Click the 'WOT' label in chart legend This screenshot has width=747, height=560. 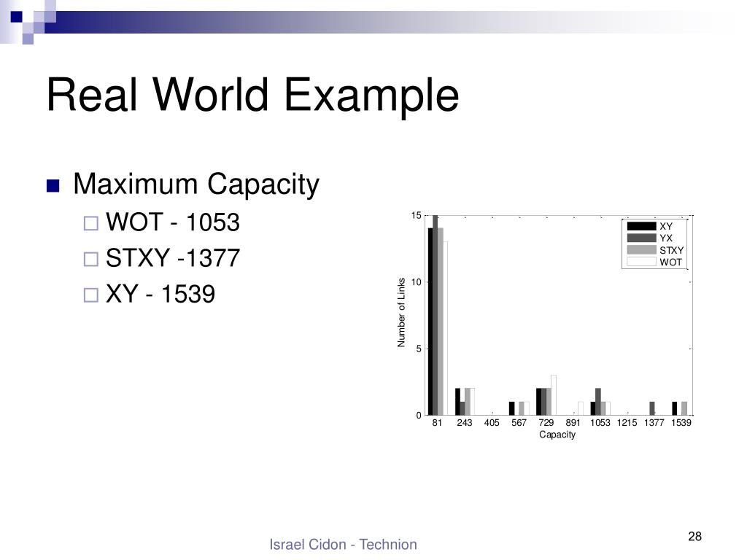click(671, 262)
